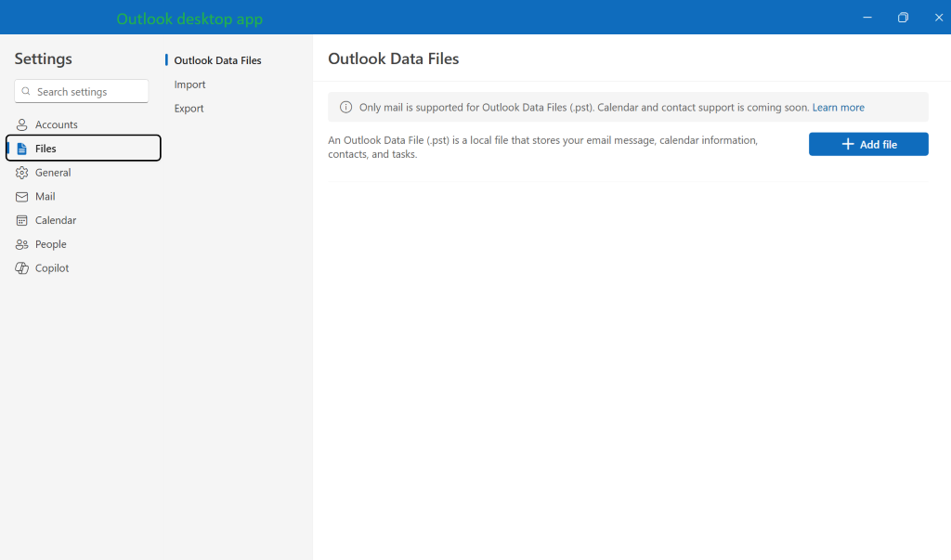Click the Settings heading text
The width and height of the screenshot is (951, 560).
[43, 59]
